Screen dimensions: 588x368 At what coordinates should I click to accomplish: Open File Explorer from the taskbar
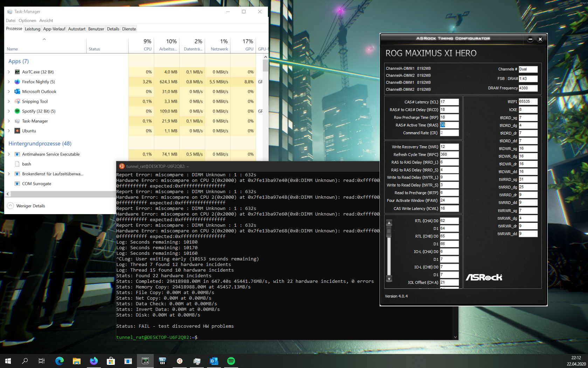pos(77,361)
